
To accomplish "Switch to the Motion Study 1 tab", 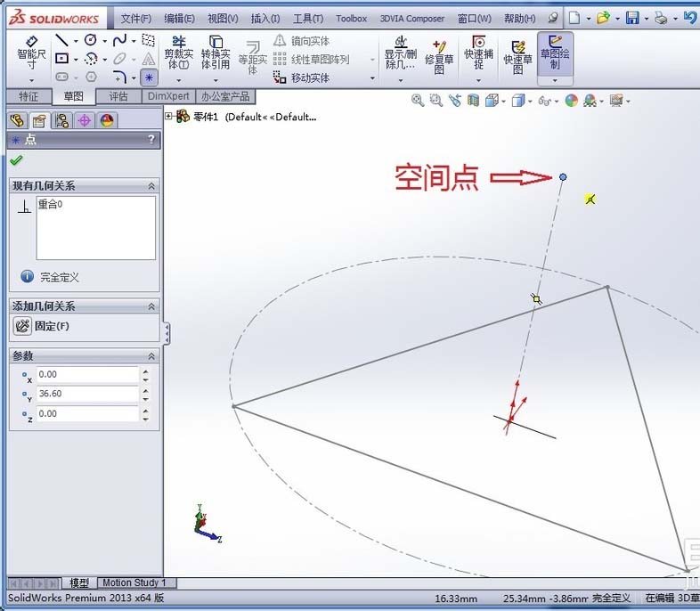I will (134, 583).
